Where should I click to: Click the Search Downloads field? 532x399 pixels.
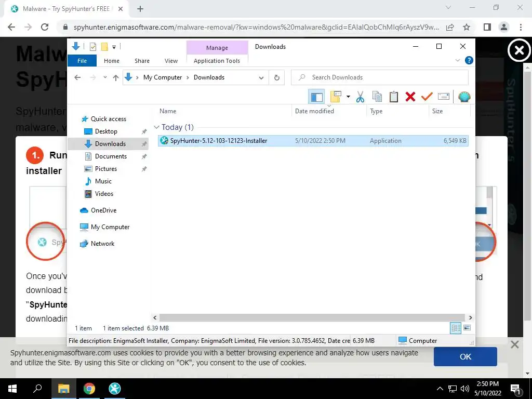coord(380,77)
